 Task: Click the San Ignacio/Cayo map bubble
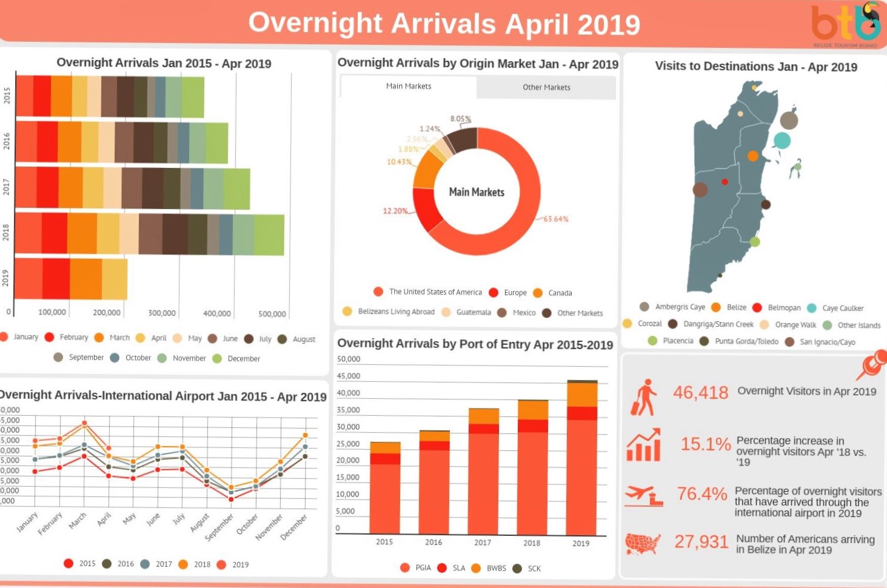click(700, 190)
